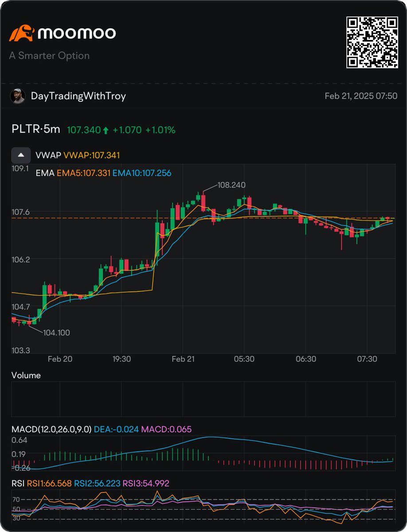The width and height of the screenshot is (407, 532).
Task: Click the 108.240 high price marker
Action: click(x=231, y=185)
